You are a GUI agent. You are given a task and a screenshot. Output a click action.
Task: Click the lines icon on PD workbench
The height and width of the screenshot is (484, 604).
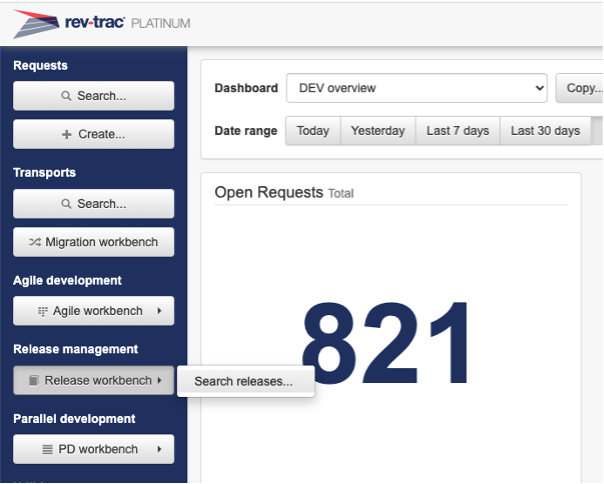(47, 450)
